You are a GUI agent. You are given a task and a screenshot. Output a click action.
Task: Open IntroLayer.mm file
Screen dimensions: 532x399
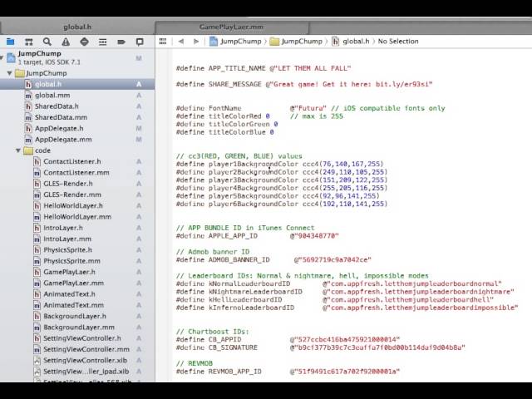pyautogui.click(x=67, y=239)
